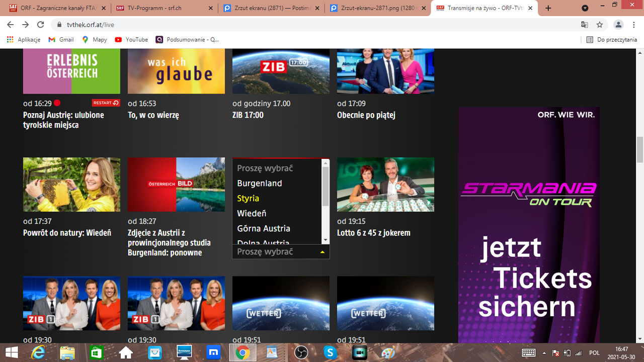Open the POL language switcher

pos(594,352)
